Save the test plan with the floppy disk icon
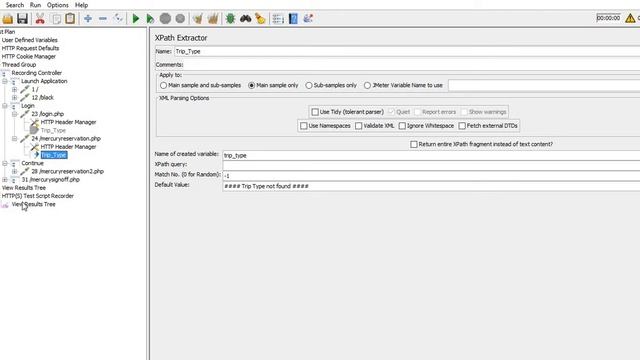The width and height of the screenshot is (640, 360). 22,18
